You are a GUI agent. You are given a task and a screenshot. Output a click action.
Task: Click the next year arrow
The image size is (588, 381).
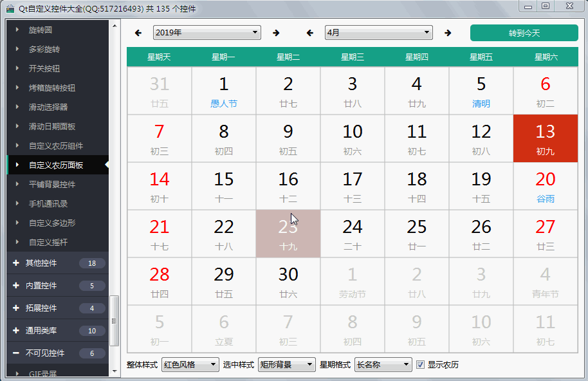click(276, 33)
